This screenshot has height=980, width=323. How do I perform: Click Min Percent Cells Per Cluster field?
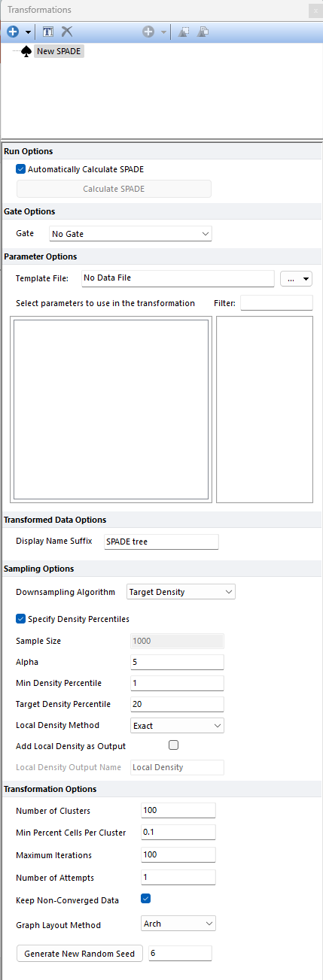(178, 833)
